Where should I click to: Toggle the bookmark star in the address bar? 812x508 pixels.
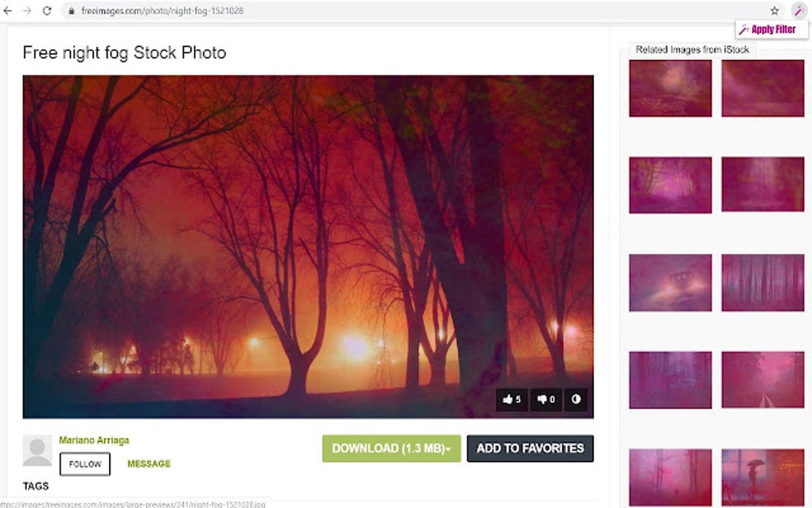coord(773,10)
